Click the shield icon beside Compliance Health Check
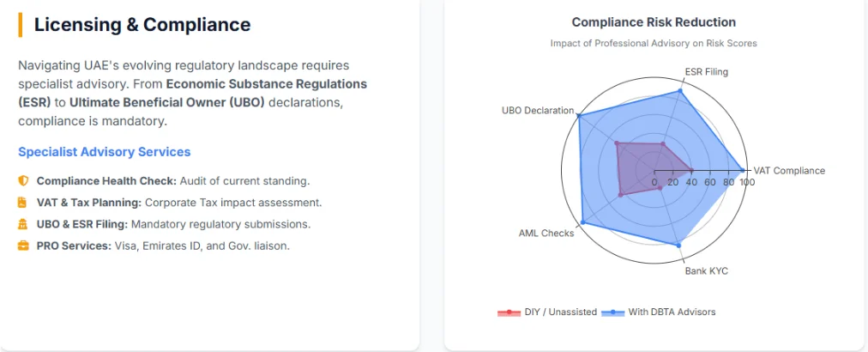This screenshot has width=868, height=352. (x=23, y=181)
